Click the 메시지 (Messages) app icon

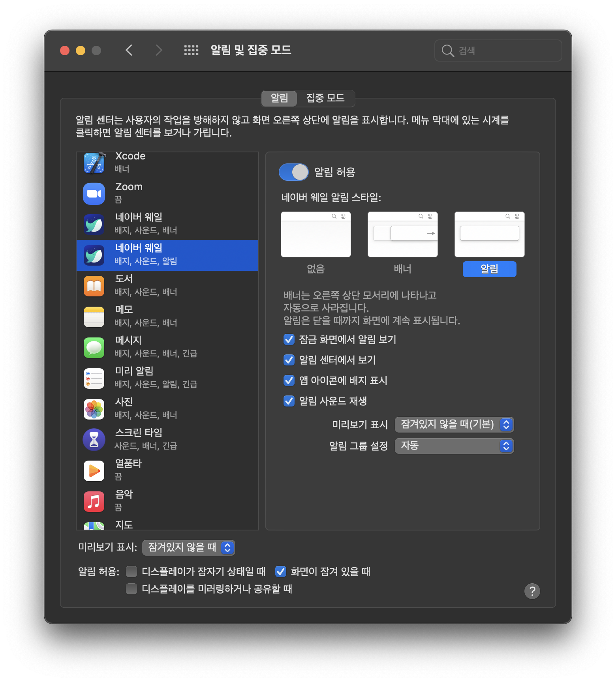click(x=94, y=348)
